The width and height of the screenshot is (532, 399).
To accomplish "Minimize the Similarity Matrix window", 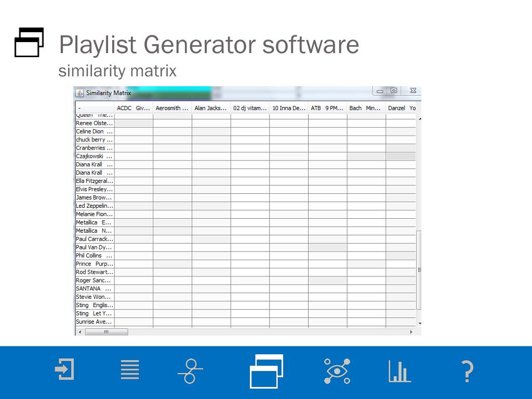I will tap(380, 91).
